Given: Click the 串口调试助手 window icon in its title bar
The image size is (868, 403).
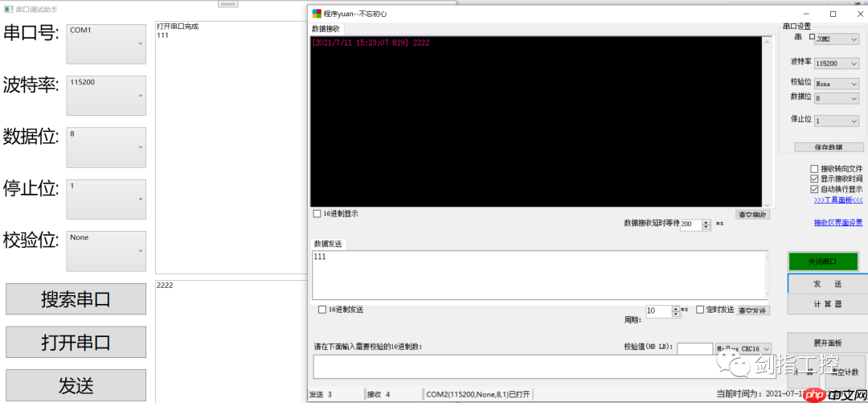Looking at the screenshot, I should pyautogui.click(x=8, y=10).
